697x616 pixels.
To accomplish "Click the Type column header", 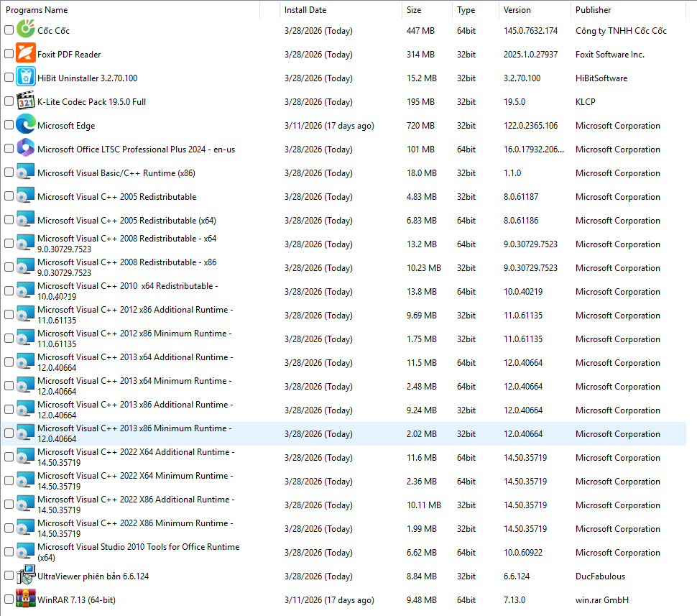I will [466, 10].
